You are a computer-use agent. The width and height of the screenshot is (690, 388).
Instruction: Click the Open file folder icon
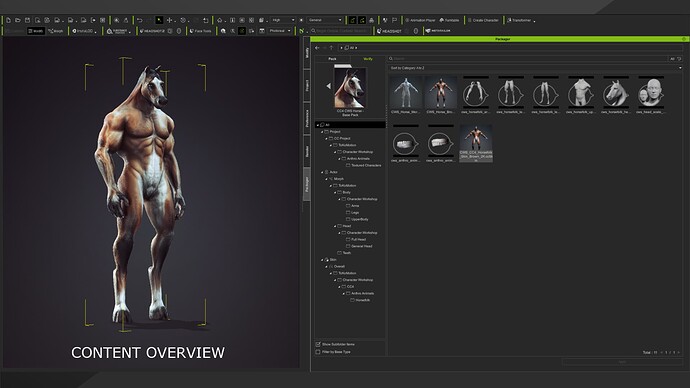[x=18, y=20]
